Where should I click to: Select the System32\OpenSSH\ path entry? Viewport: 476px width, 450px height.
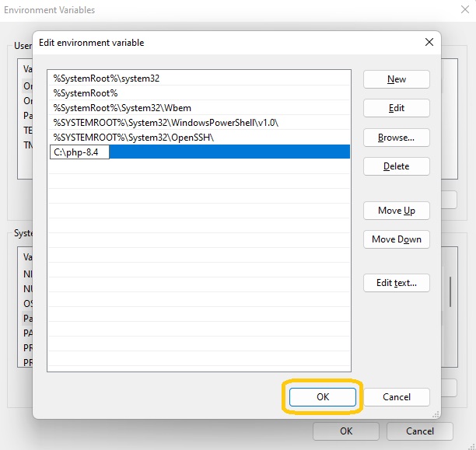[x=199, y=138]
